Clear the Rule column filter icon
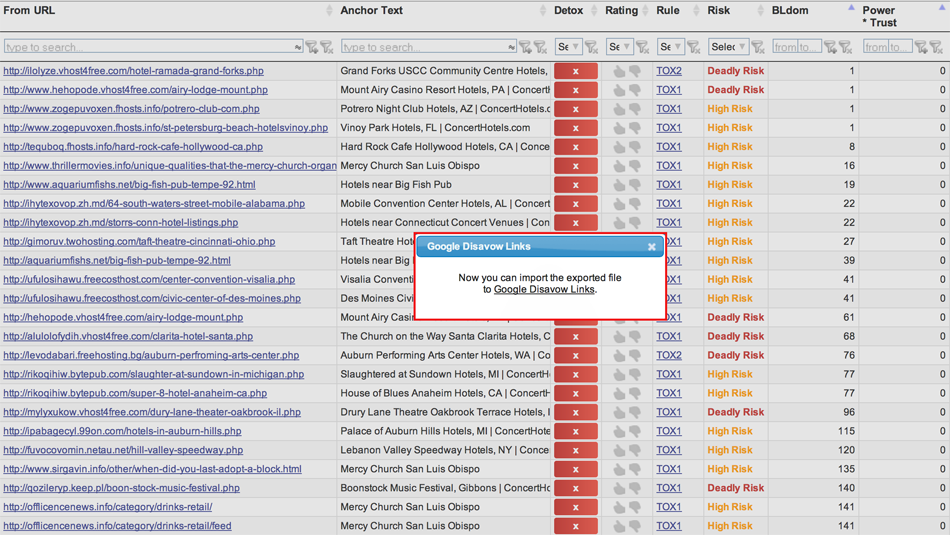Viewport: 950px width, 535px height. [x=693, y=47]
